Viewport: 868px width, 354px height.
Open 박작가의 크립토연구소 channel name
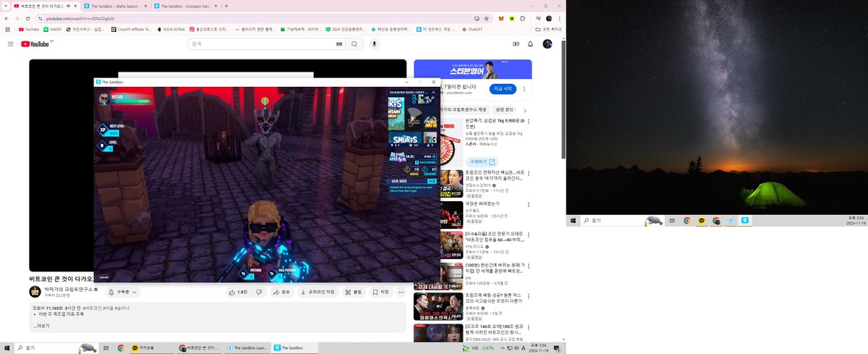(69, 289)
